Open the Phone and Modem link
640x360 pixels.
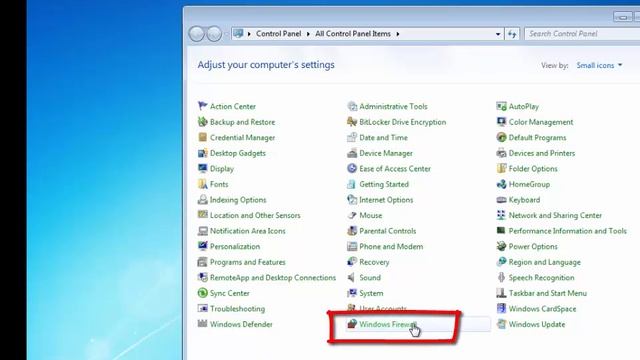tap(391, 247)
